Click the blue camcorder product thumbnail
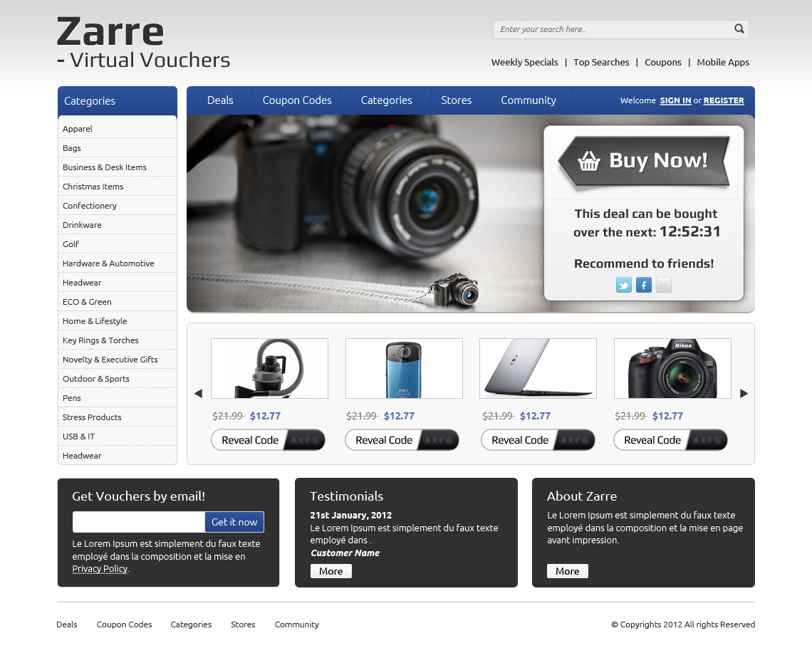The image size is (812, 648). point(404,369)
